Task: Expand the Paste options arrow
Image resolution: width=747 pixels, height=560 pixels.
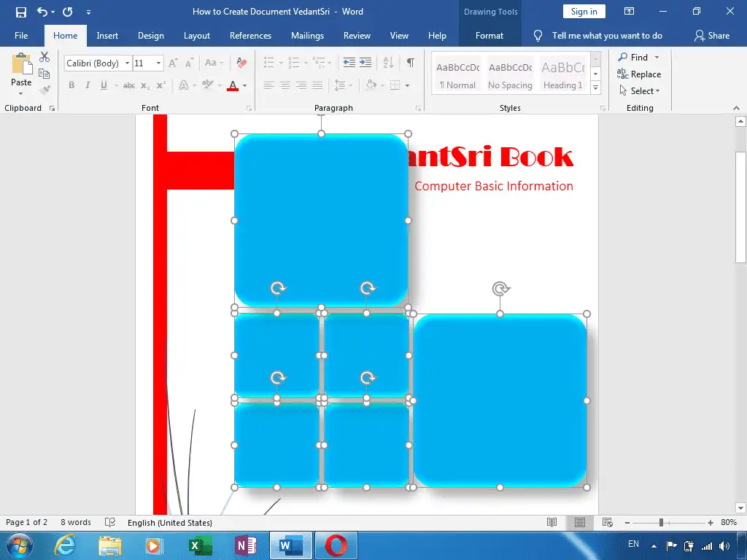Action: click(21, 93)
